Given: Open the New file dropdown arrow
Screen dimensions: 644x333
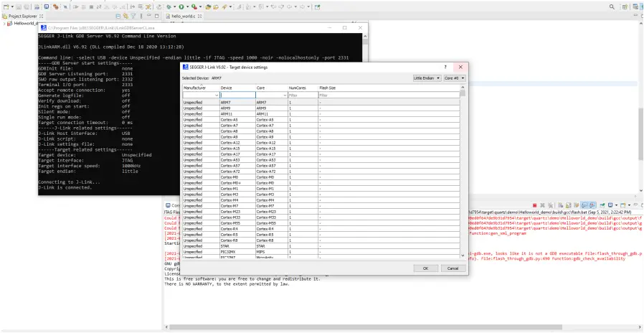Looking at the screenshot, I should pyautogui.click(x=12, y=7).
